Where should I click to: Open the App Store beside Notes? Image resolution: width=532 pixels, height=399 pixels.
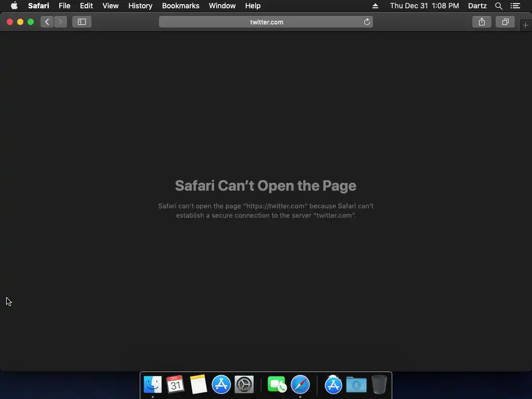pos(221,384)
